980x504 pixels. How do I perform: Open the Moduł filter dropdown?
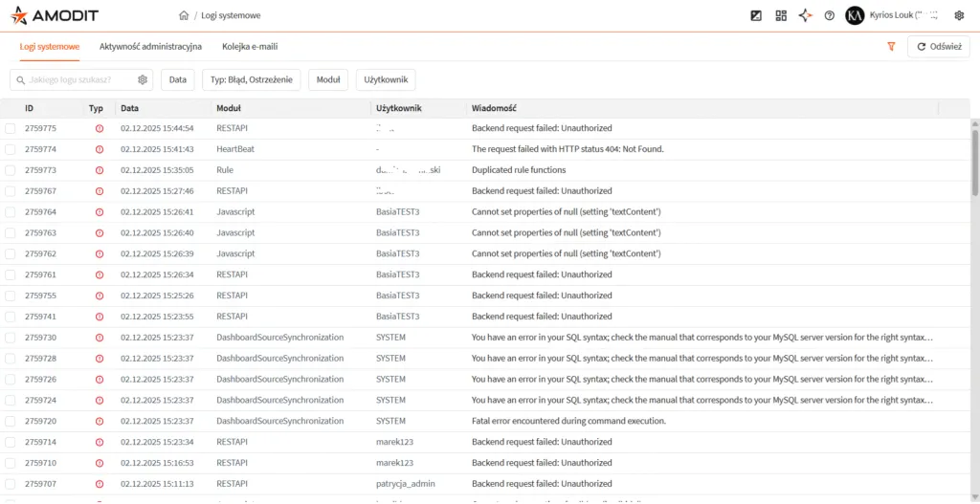coord(328,80)
